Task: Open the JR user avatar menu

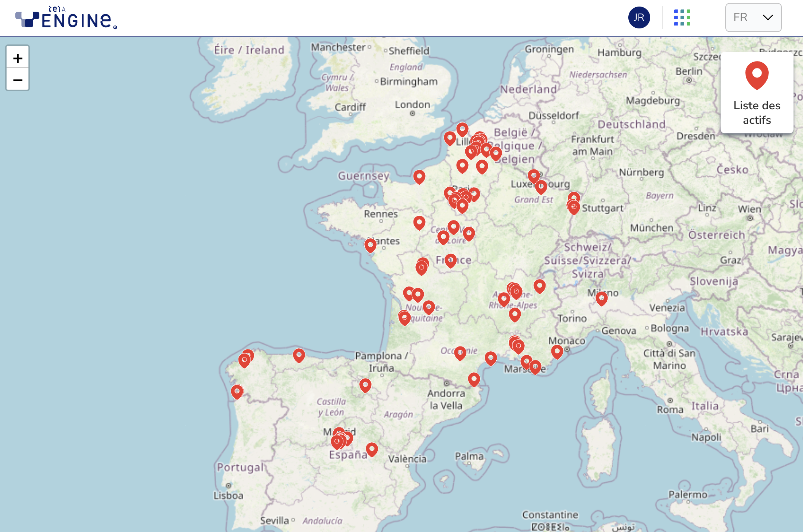Action: [x=639, y=17]
